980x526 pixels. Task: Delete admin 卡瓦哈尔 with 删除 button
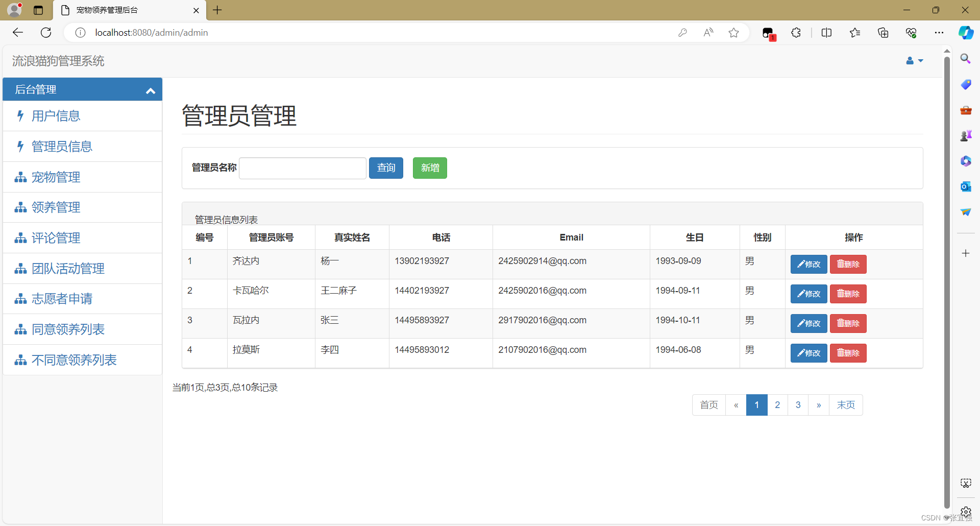click(x=848, y=294)
